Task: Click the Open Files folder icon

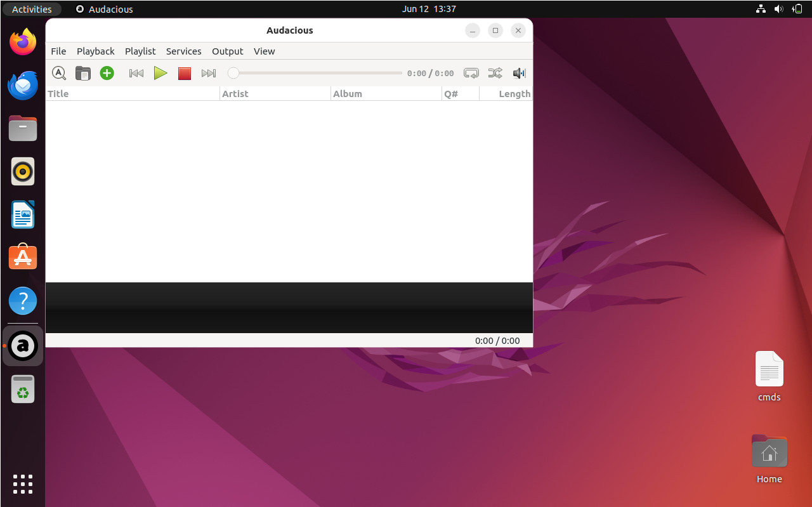Action: pyautogui.click(x=83, y=73)
